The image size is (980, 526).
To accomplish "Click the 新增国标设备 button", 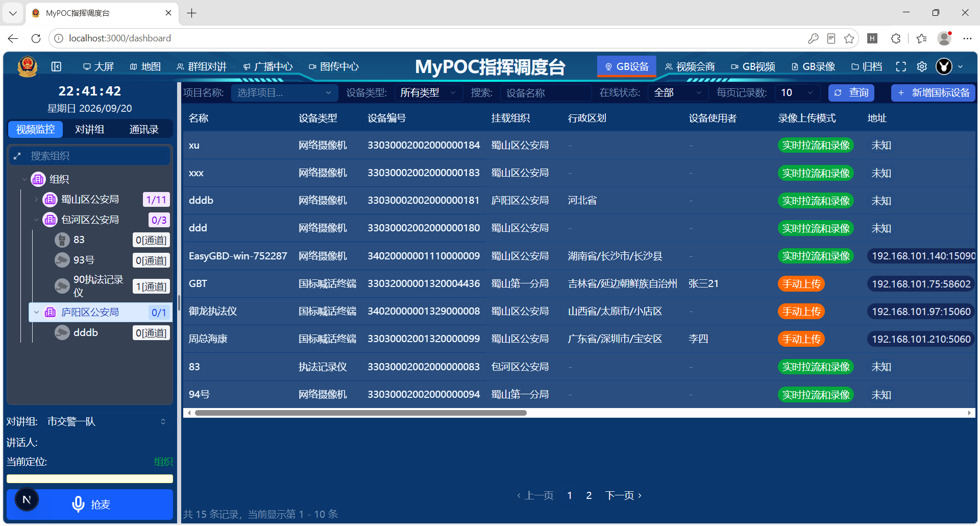I will tap(934, 93).
